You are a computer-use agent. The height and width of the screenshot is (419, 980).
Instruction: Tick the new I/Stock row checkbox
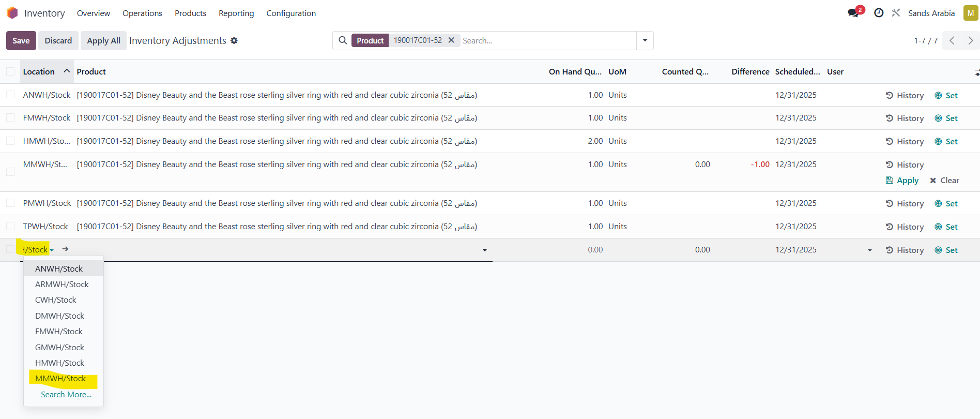tap(10, 249)
